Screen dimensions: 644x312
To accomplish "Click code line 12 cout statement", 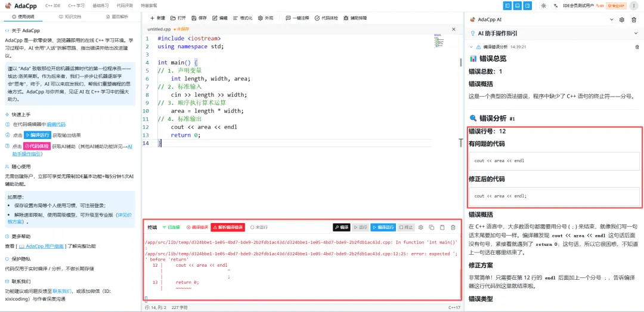I will point(204,127).
